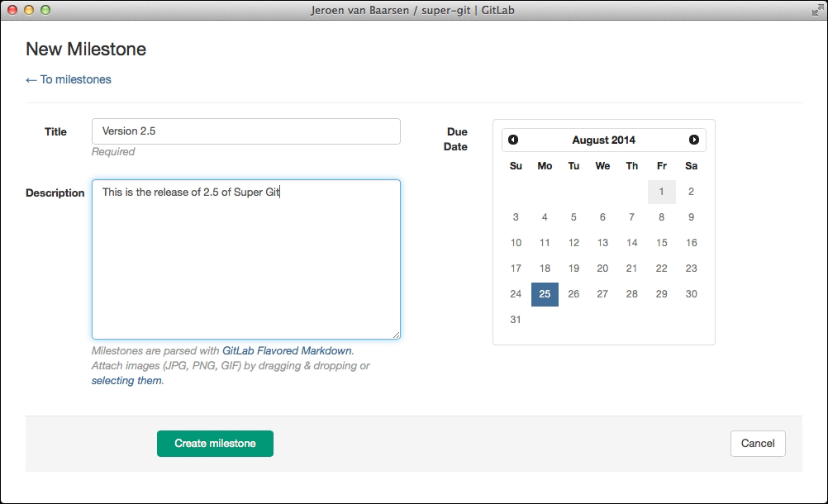The height and width of the screenshot is (504, 828).
Task: Advance calendar to September 2014
Action: click(692, 139)
